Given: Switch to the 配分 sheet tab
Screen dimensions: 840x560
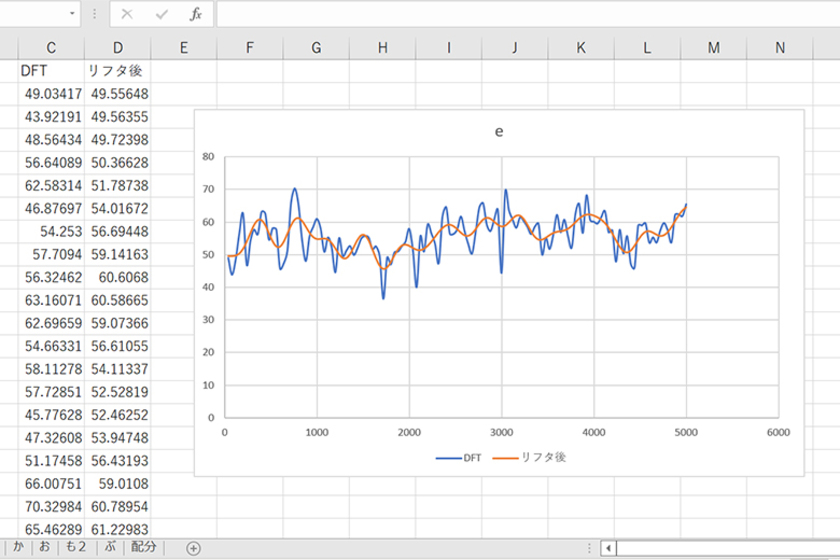Looking at the screenshot, I should click(144, 547).
